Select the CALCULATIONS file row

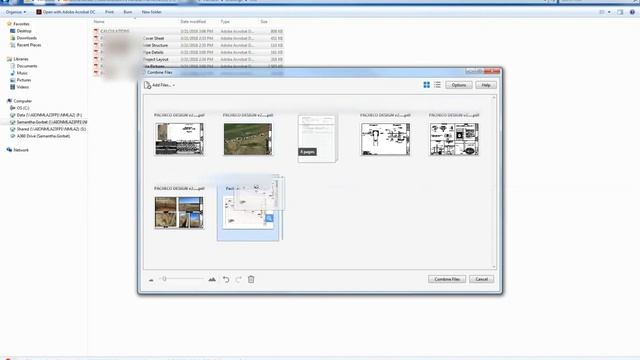pos(188,31)
